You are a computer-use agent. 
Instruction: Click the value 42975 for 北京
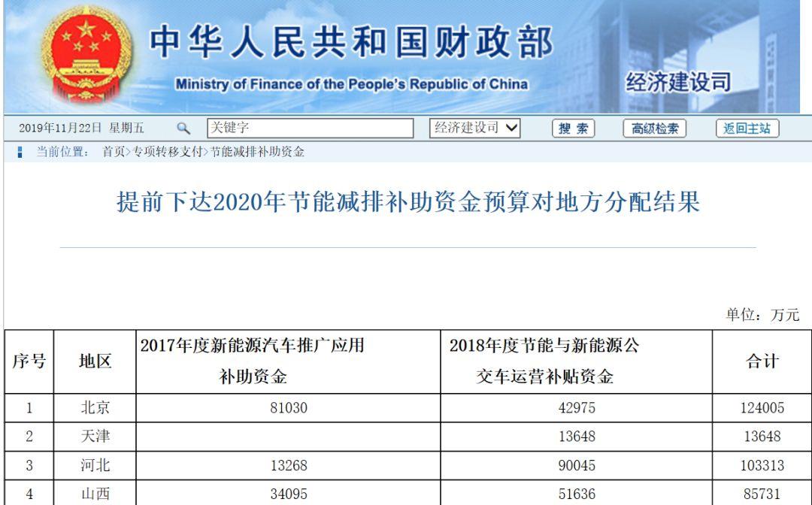click(577, 408)
